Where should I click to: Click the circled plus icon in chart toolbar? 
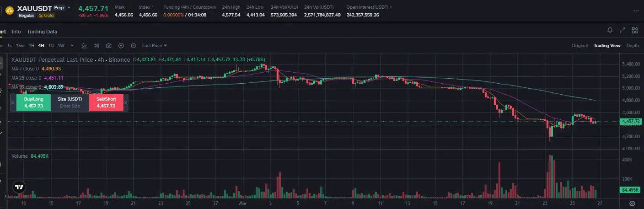[x=121, y=46]
